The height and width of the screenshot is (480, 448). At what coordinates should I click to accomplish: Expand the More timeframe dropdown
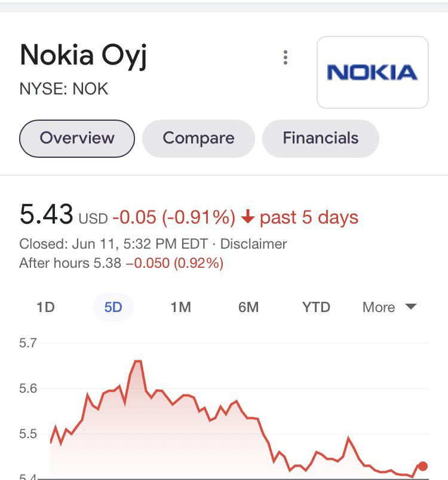click(378, 307)
